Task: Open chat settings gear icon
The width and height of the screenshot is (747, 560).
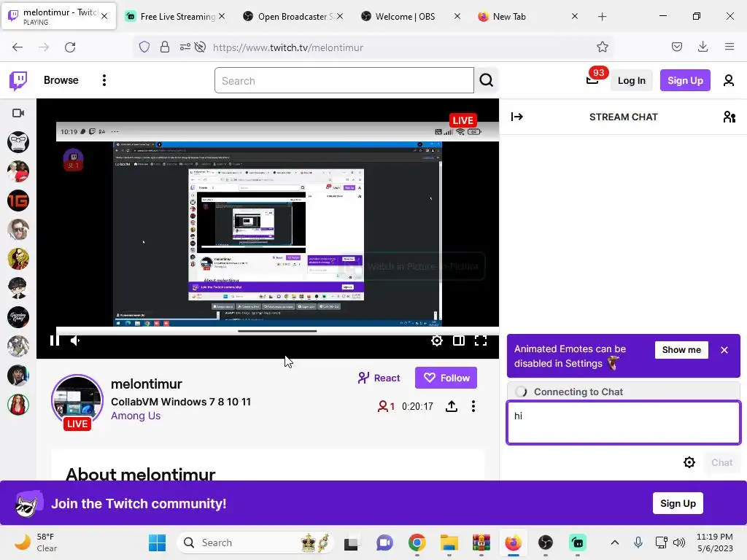Action: [689, 462]
